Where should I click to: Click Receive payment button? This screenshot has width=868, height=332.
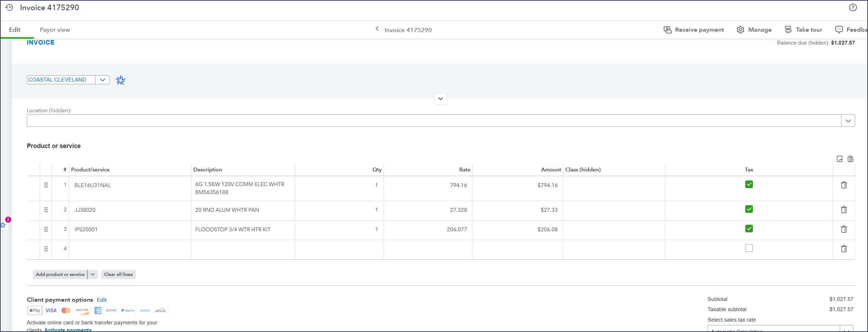click(x=694, y=30)
